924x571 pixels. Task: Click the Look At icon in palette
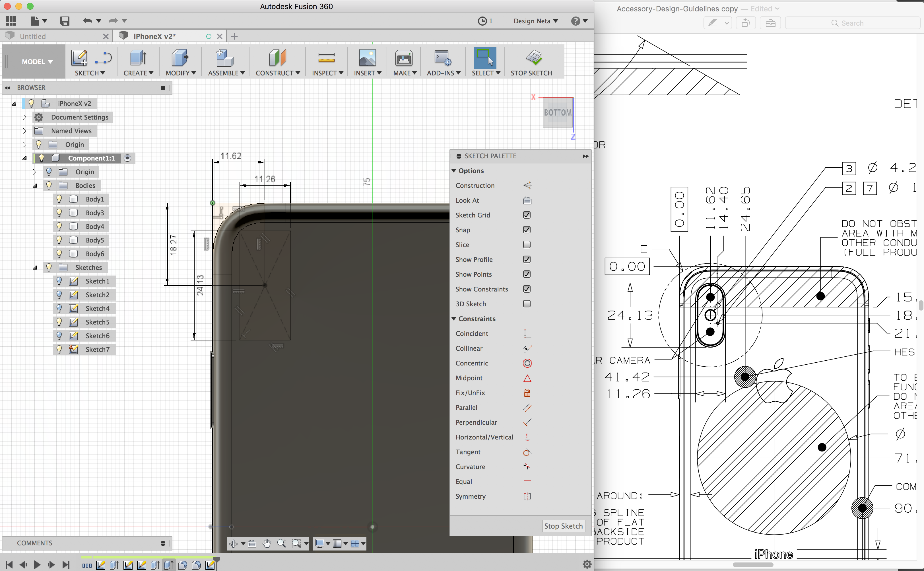[x=527, y=200]
